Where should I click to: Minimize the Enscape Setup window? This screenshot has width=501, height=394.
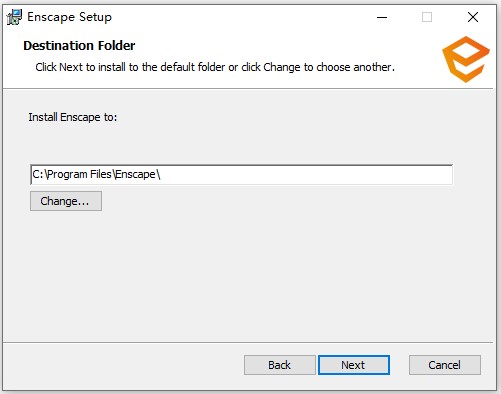pos(382,17)
